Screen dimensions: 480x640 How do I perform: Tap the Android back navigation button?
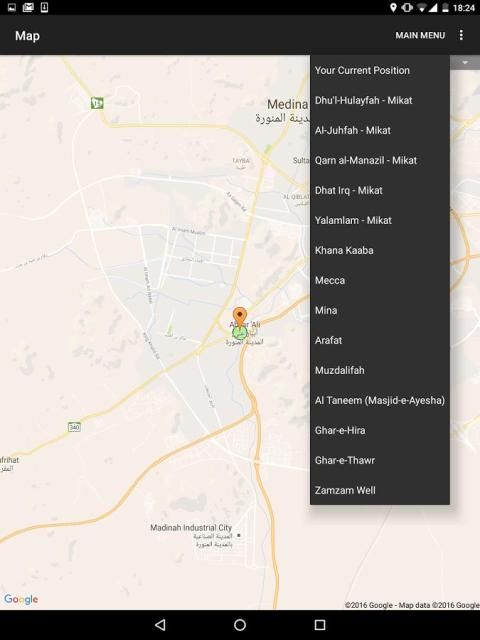click(x=160, y=624)
